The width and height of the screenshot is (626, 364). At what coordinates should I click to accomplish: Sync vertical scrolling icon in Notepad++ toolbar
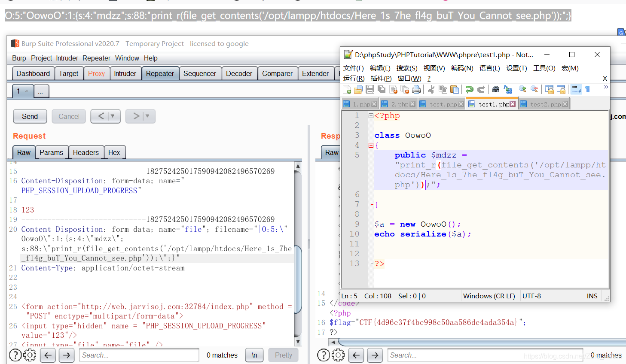[549, 89]
